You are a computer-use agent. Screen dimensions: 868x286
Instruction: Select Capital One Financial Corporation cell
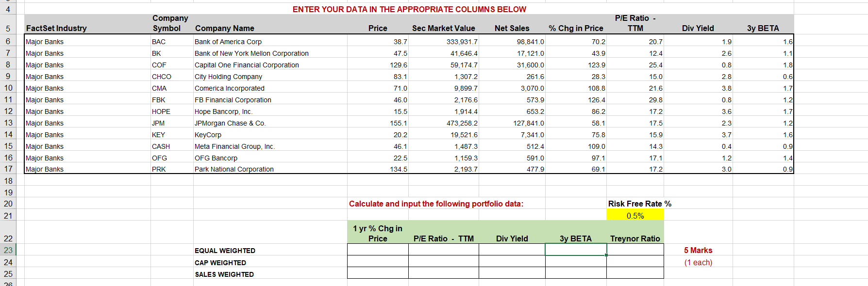click(x=270, y=64)
